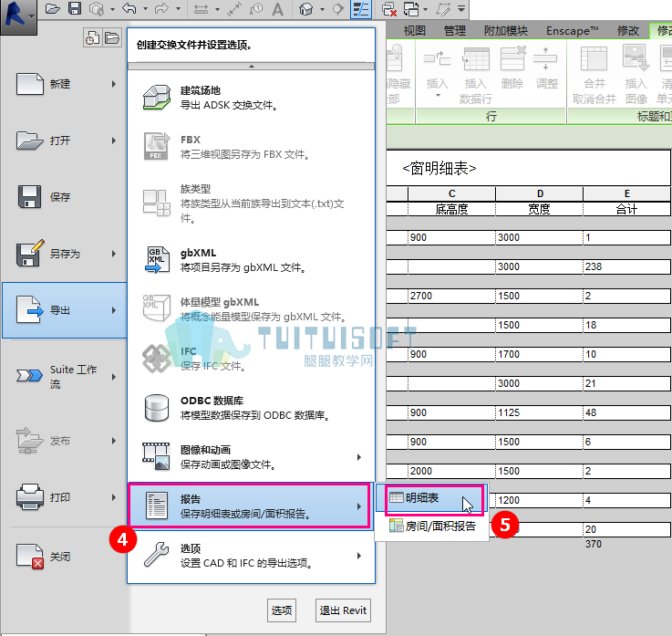Choose ODBC 数据库 export option
This screenshot has height=636, width=672.
pos(251,408)
